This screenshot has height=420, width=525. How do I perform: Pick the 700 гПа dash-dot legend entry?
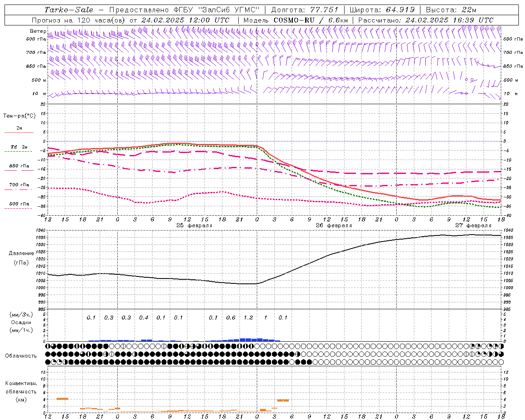(19, 187)
